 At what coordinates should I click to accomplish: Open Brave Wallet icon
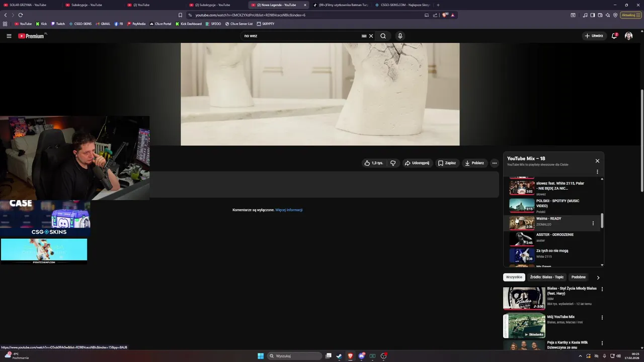tap(600, 15)
